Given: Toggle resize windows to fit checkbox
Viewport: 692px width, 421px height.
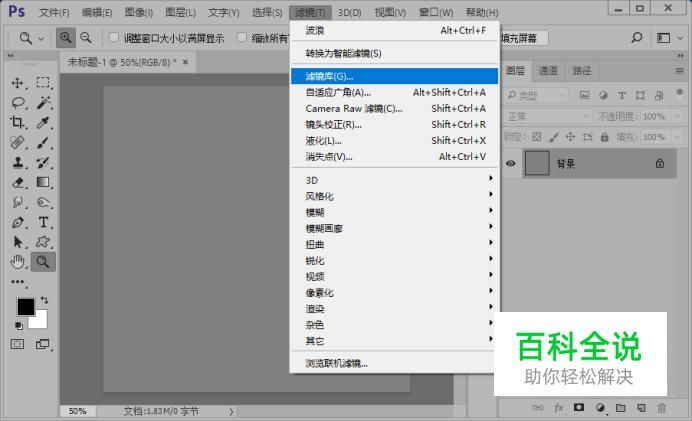Looking at the screenshot, I should pyautogui.click(x=114, y=38).
